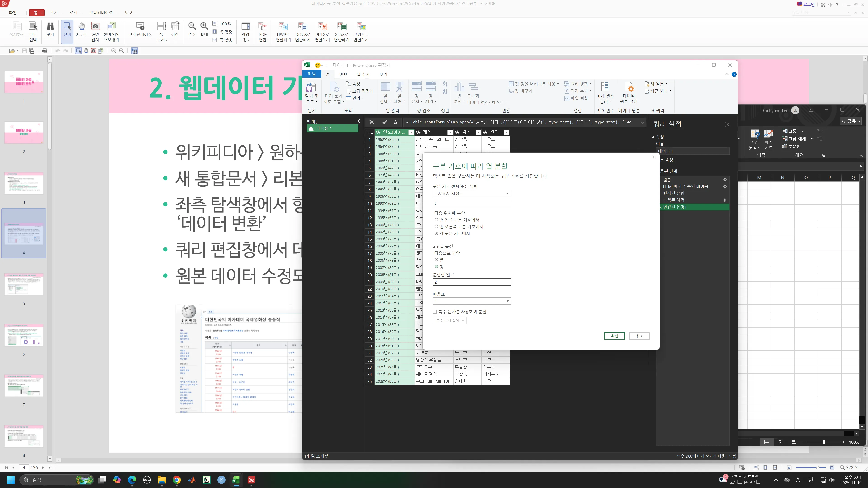Screen dimensions: 868x488
Task: Click the 확인 button in the split dialog
Action: pyautogui.click(x=614, y=336)
